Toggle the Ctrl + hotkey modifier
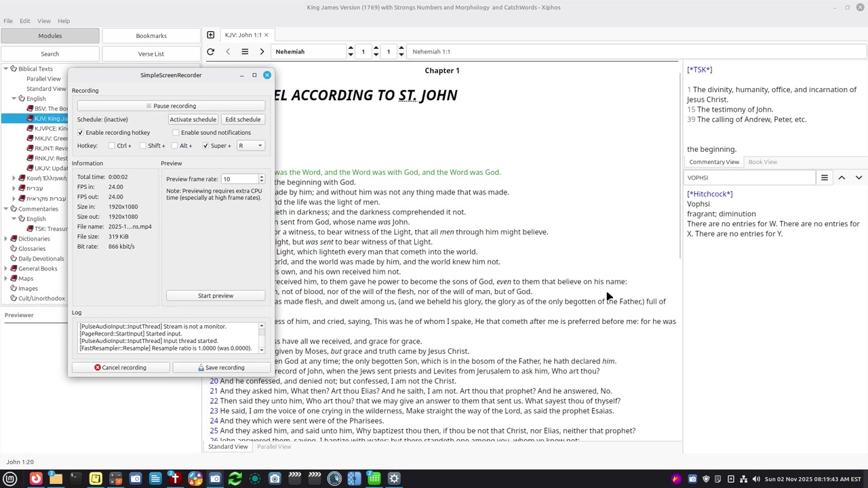 point(113,146)
